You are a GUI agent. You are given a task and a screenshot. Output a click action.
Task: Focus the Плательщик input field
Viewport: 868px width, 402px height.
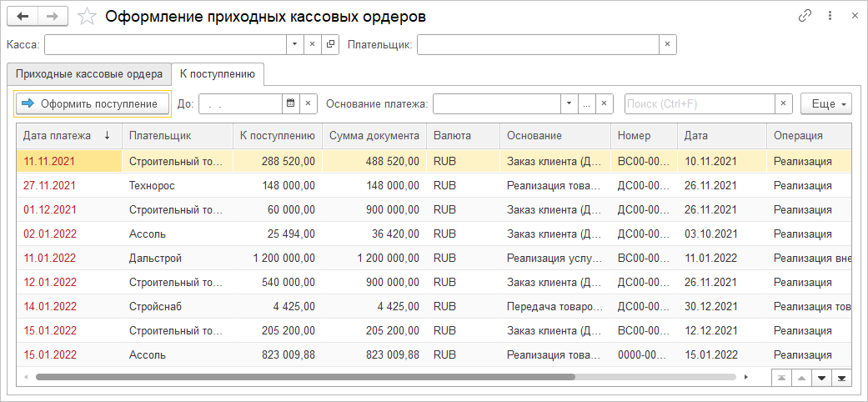[538, 44]
